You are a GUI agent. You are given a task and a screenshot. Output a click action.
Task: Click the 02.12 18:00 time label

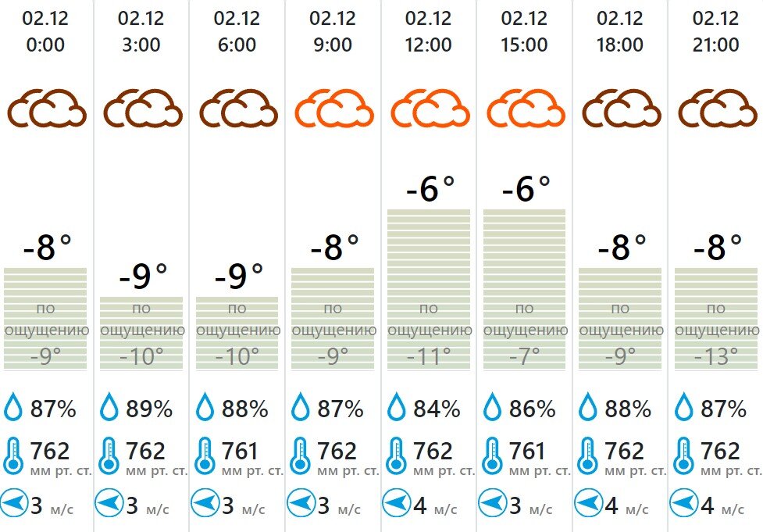[620, 31]
